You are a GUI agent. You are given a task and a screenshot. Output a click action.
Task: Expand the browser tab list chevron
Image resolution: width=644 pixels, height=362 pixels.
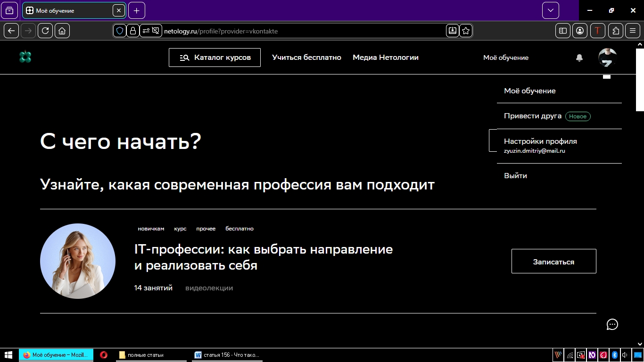[550, 10]
